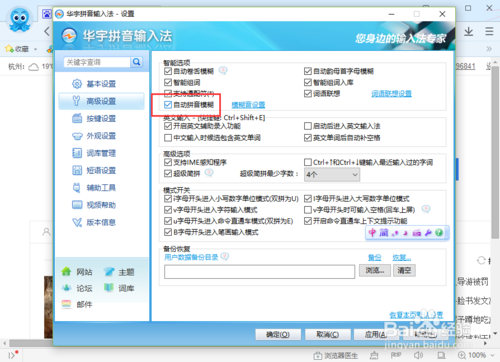Image resolution: width=500 pixels, height=362 pixels.
Task: Click the 中 Chinese mode icon on IME toolbar
Action: click(372, 233)
